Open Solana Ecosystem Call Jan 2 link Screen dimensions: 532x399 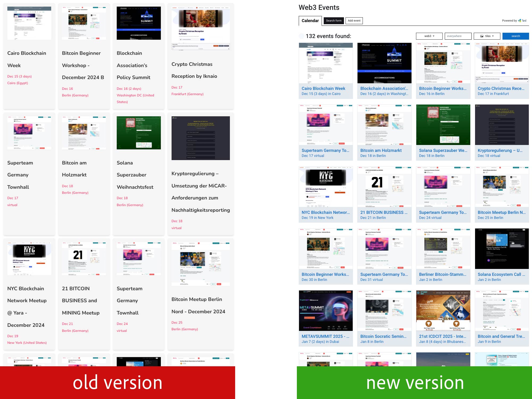[x=501, y=274]
